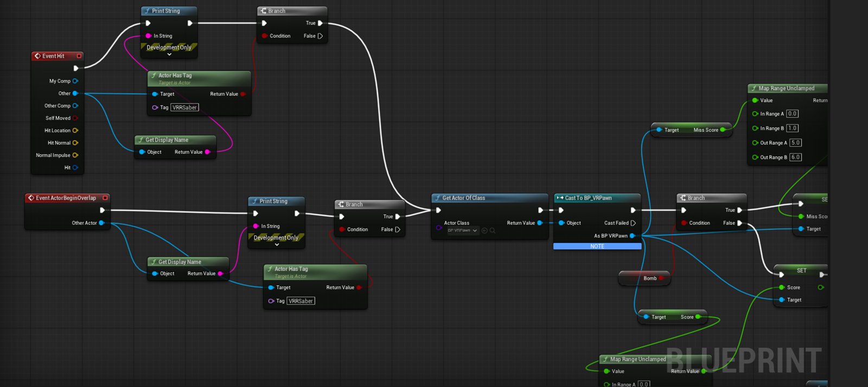Viewport: 868px width, 387px height.
Task: Click the False pin on the Branch fed by Event Hit
Action: click(320, 36)
